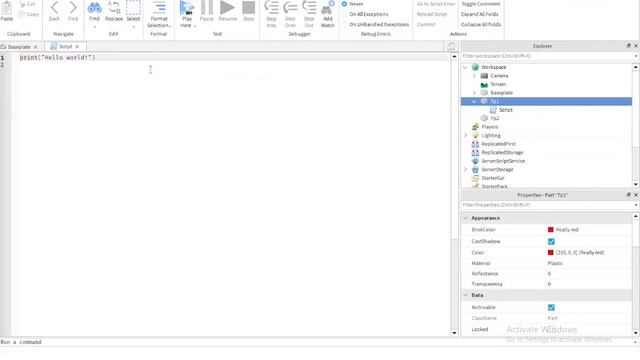640x360 pixels.
Task: Expand the Lighting tree node
Action: coord(465,136)
